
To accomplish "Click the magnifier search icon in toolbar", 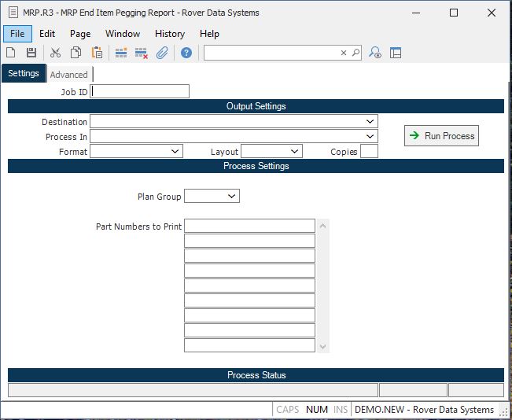I will point(355,53).
